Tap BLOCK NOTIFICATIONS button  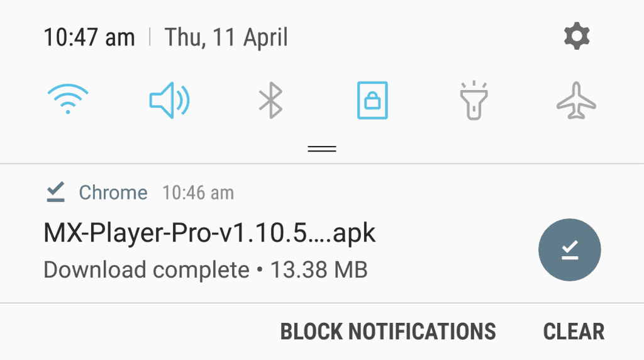(x=388, y=332)
